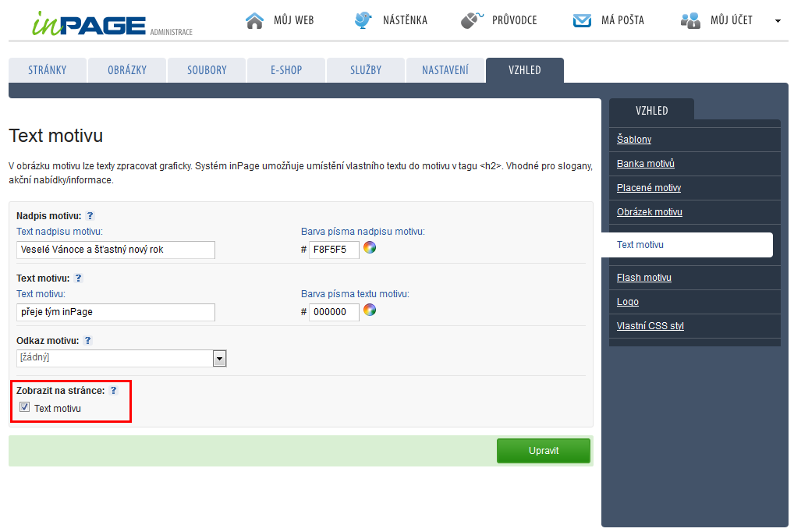Open help icon beside Odkaz motivu

pos(87,341)
